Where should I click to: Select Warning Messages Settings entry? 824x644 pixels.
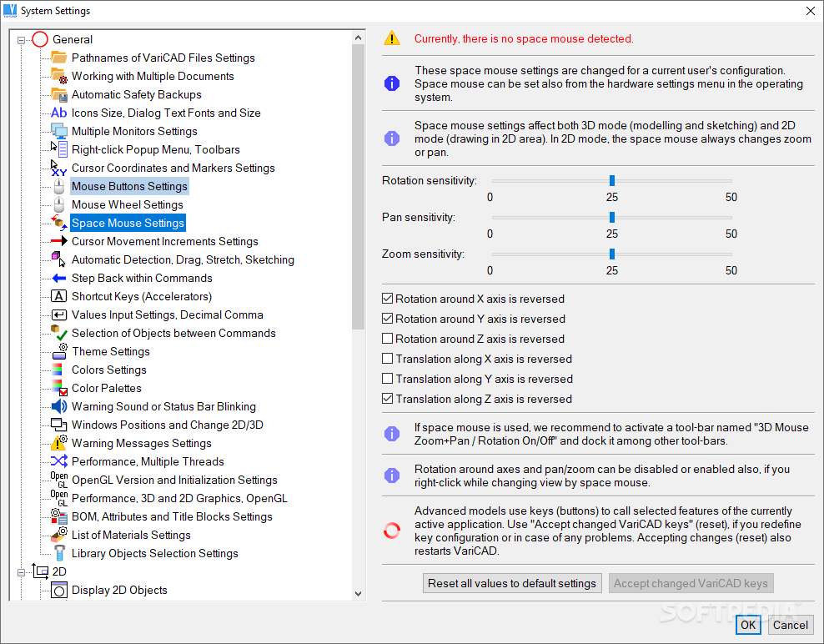tap(141, 443)
